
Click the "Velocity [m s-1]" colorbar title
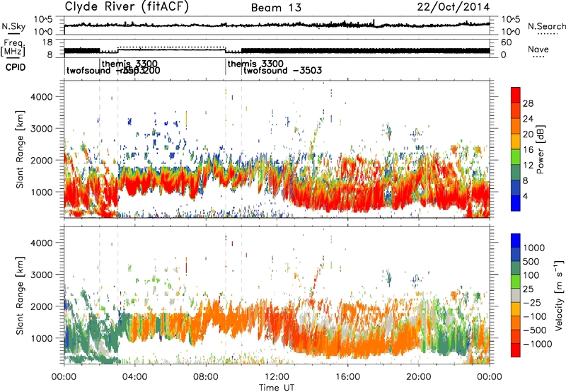[x=559, y=294]
